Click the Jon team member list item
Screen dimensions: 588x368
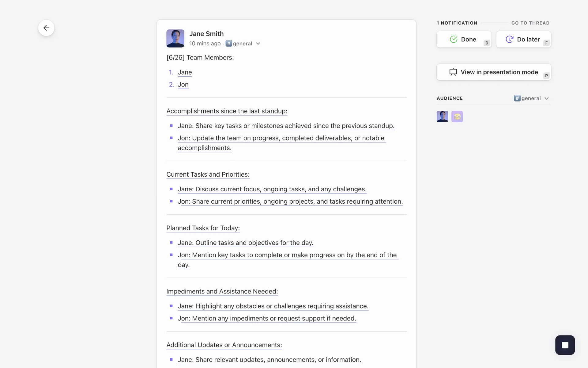183,85
